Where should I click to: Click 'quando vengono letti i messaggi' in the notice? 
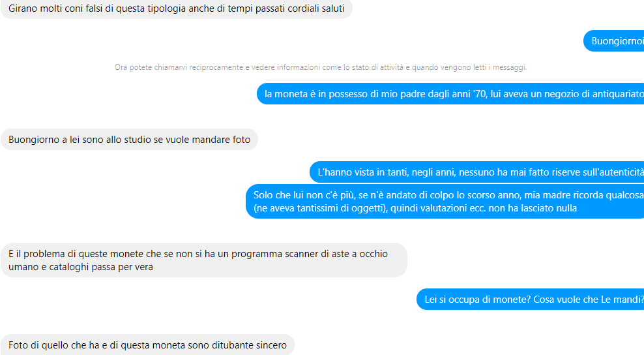(469, 67)
